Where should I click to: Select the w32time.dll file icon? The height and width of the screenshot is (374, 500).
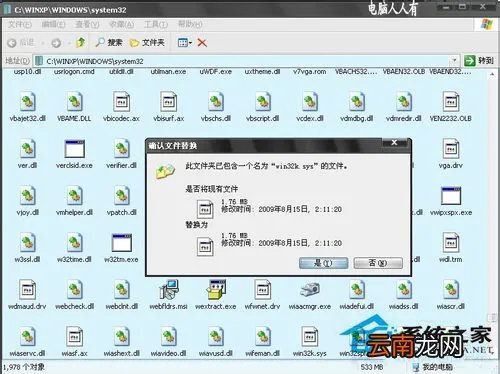[74, 243]
